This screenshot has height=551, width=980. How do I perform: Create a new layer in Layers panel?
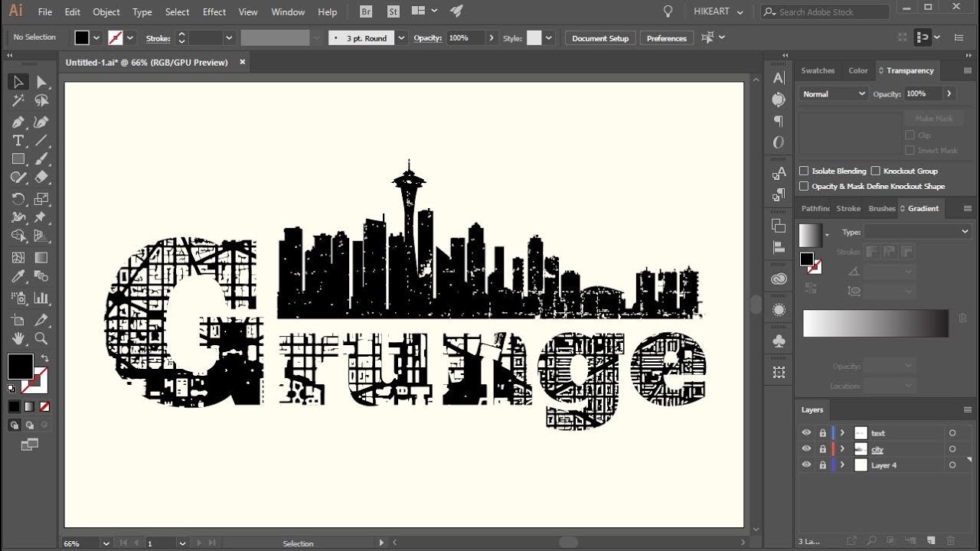(x=932, y=541)
